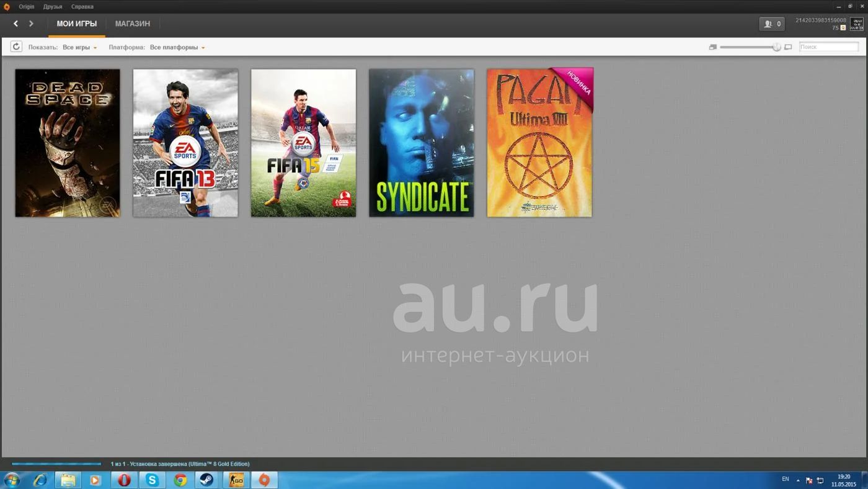
Task: Switch the EN input language indicator
Action: pyautogui.click(x=785, y=479)
